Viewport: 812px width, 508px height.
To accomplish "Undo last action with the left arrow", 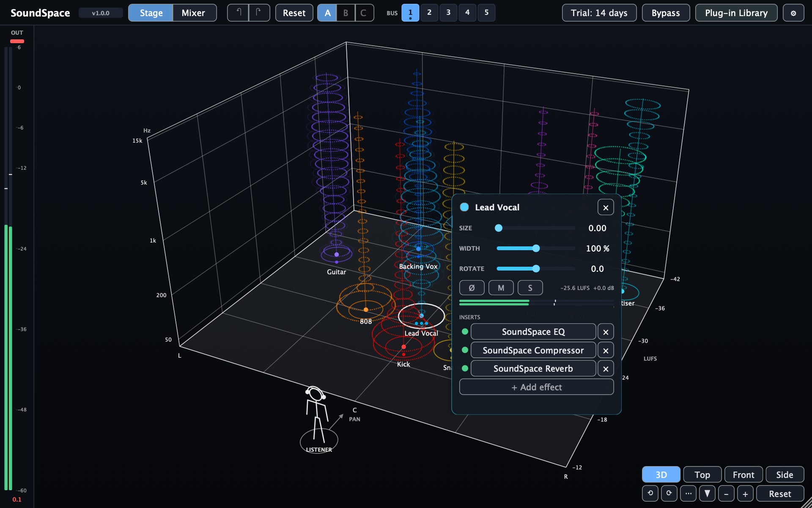I will [238, 13].
